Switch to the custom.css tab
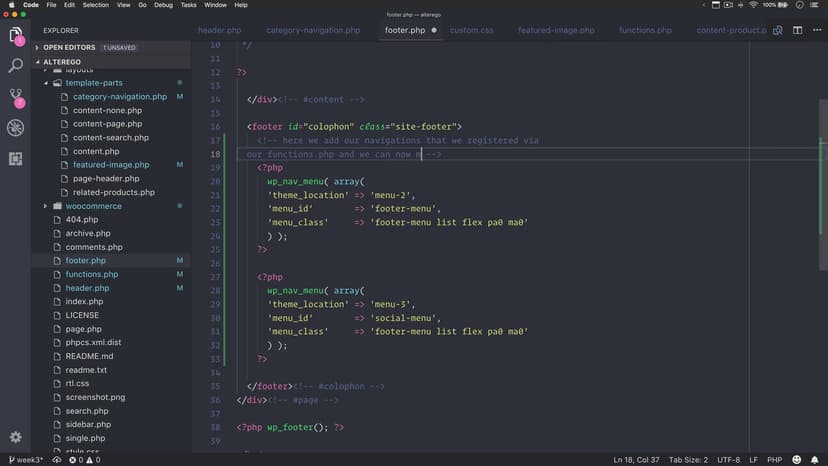 tap(471, 30)
